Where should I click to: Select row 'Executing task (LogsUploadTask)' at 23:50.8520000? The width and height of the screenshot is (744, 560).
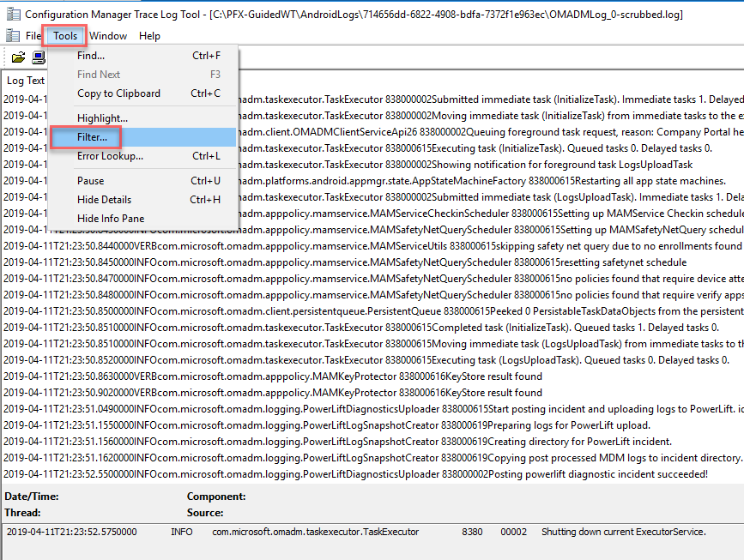click(x=372, y=360)
